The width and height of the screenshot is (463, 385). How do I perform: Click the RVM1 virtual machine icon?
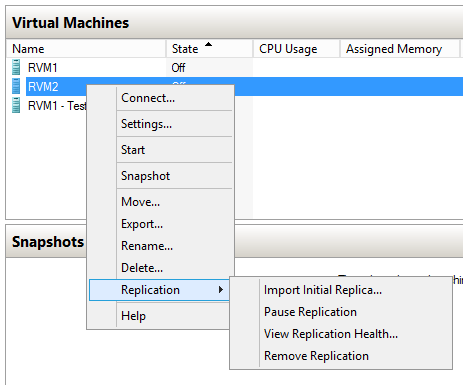click(x=16, y=67)
